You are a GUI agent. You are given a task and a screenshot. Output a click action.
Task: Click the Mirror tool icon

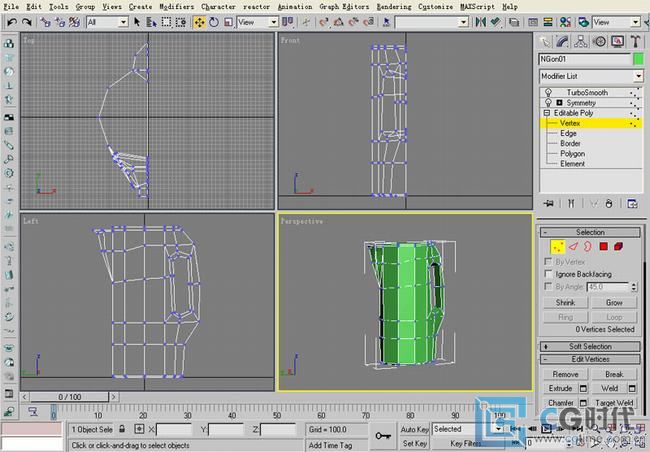pyautogui.click(x=480, y=22)
